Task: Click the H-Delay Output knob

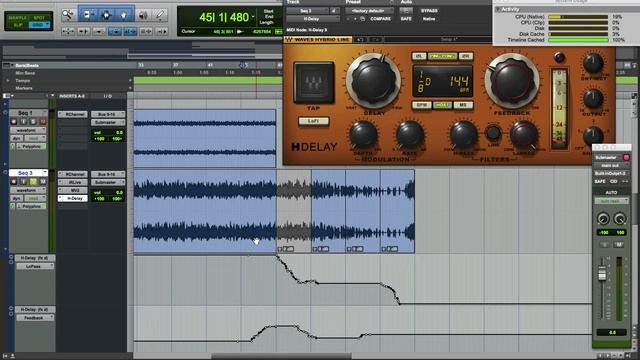Action: (593, 98)
